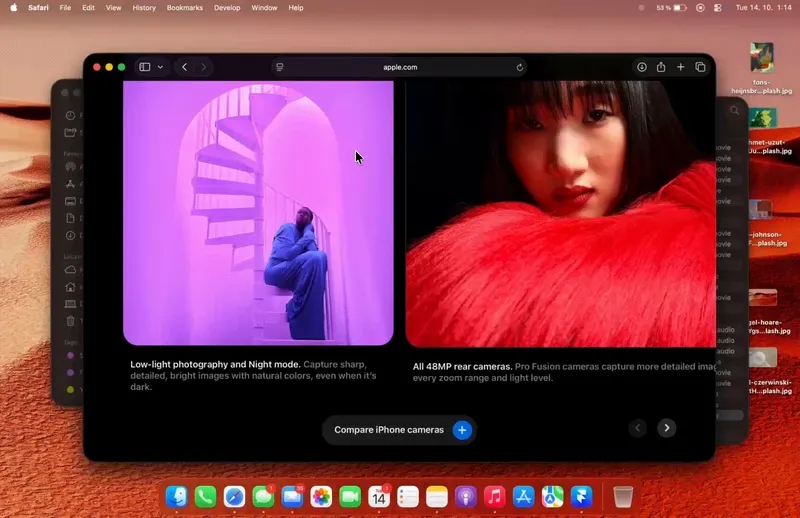Select gel-hoare- desktop image file

[770, 312]
